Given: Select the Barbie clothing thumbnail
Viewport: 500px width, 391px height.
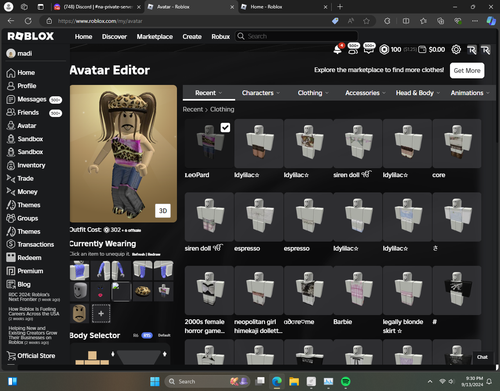Looking at the screenshot, I should coord(358,290).
